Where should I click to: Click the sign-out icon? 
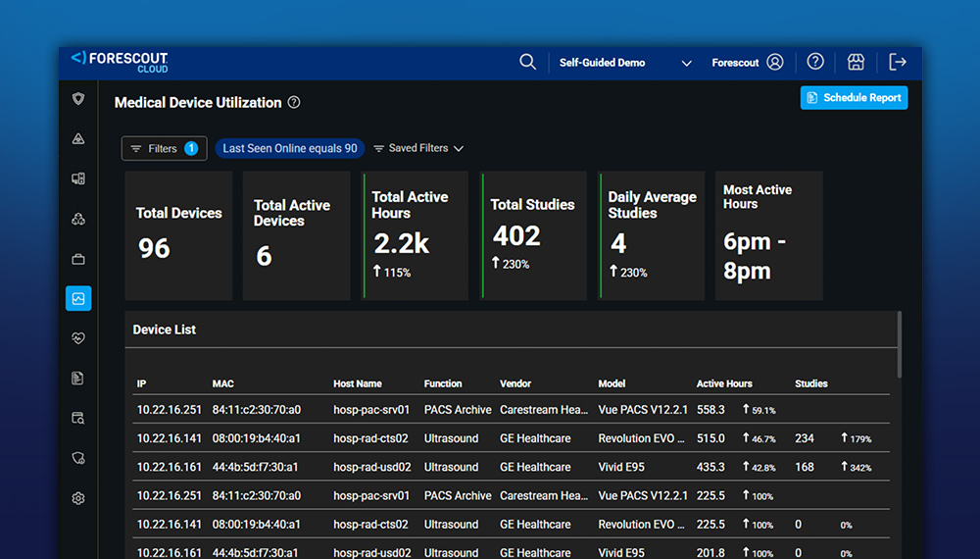[x=898, y=62]
